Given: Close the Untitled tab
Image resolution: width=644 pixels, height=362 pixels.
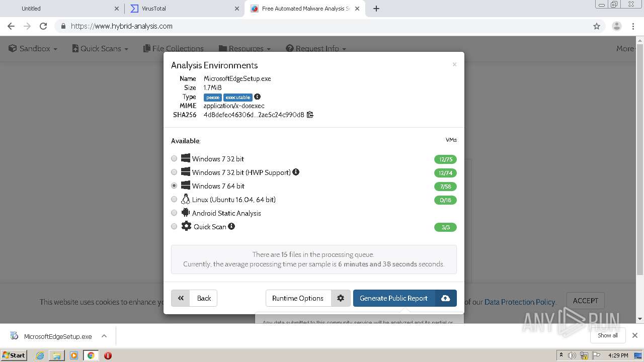Looking at the screenshot, I should [117, 9].
